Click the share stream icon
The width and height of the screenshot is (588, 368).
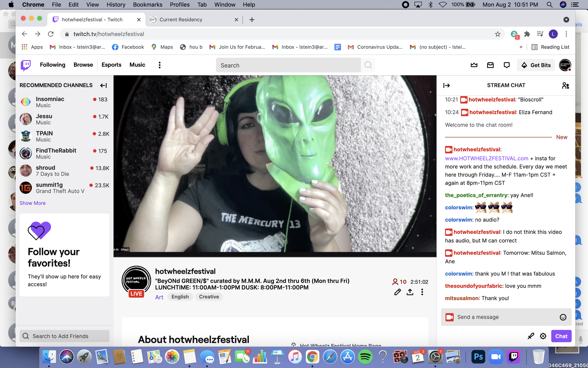[x=410, y=292]
